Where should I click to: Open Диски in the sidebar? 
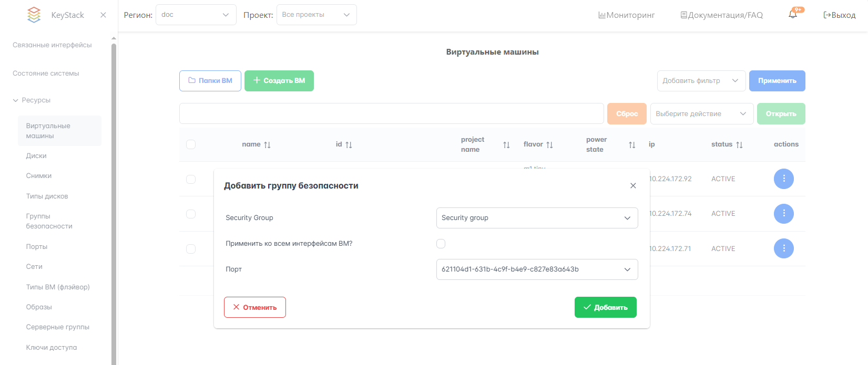36,156
